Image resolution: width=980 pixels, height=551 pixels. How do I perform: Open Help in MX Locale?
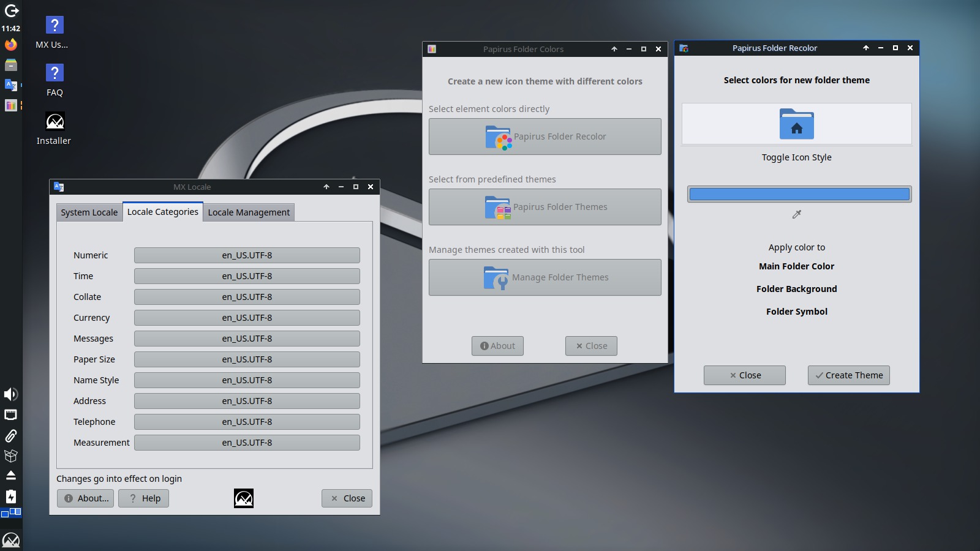[x=144, y=498]
